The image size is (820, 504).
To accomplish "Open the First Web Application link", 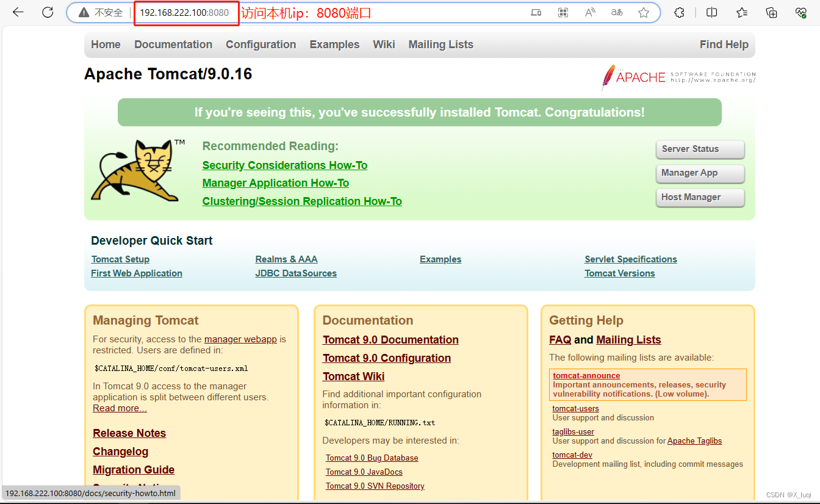I will (137, 273).
